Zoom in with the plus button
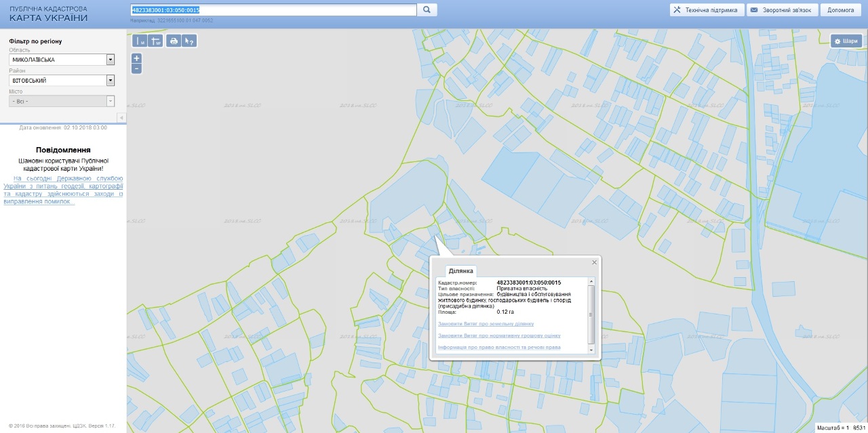The image size is (868, 433). click(x=137, y=59)
